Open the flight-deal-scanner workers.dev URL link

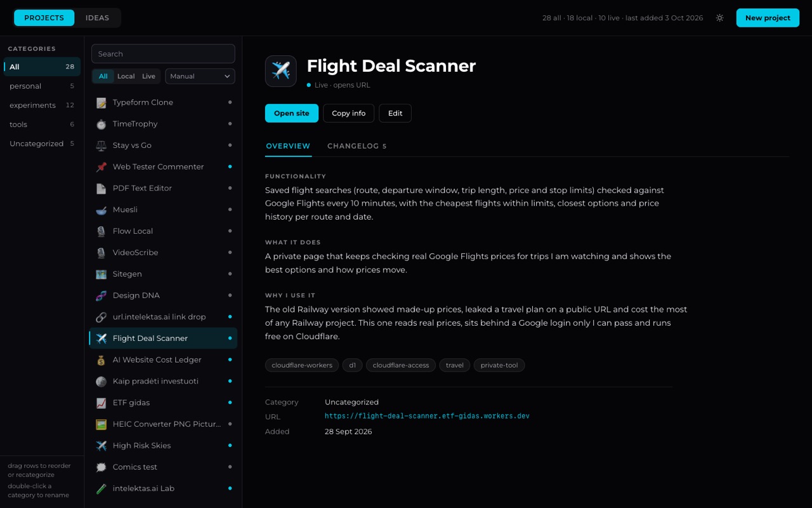click(427, 417)
